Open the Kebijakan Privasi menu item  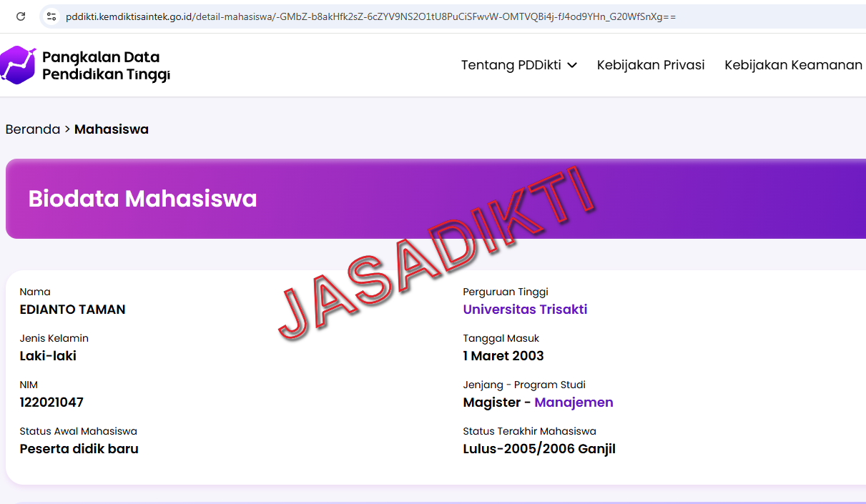point(651,65)
